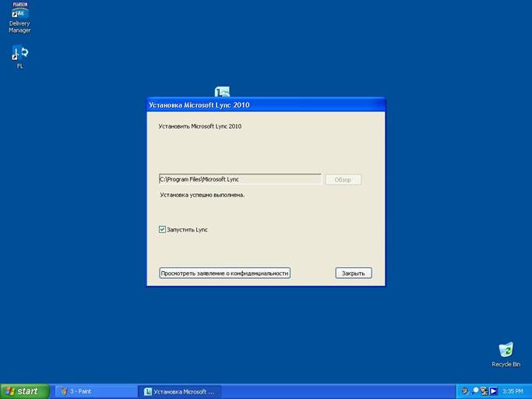Click the Lync icon in the taskbar button

(148, 391)
